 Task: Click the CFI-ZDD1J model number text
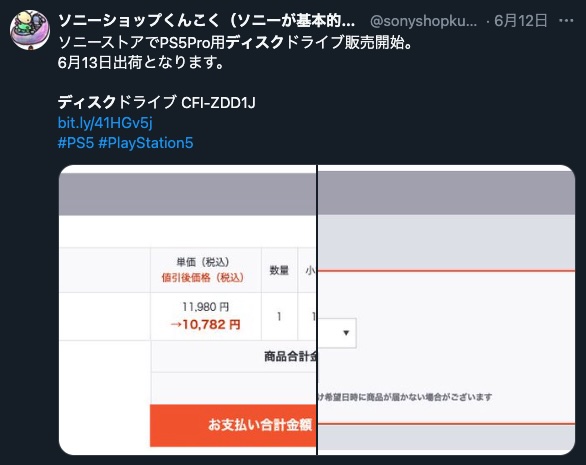tap(218, 102)
